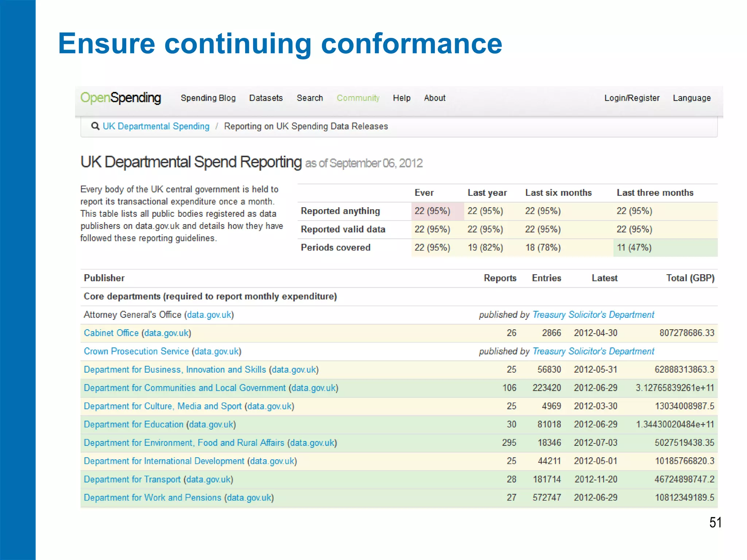Click the Reported anything row label
This screenshot has height=560, width=747.
340,211
